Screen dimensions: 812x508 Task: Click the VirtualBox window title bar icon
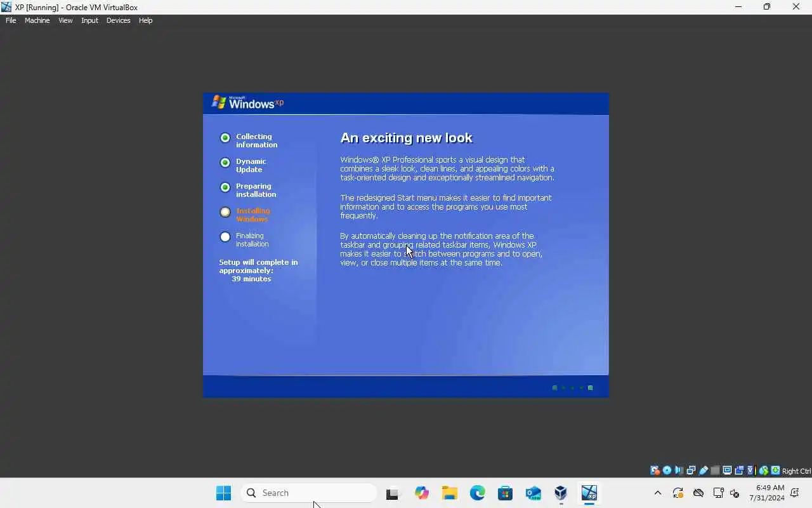(6, 7)
